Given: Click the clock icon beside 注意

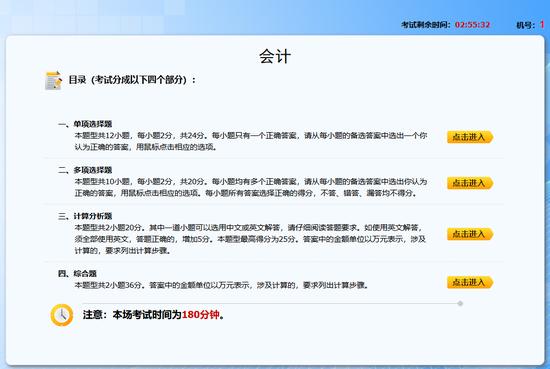Looking at the screenshot, I should coord(62,315).
